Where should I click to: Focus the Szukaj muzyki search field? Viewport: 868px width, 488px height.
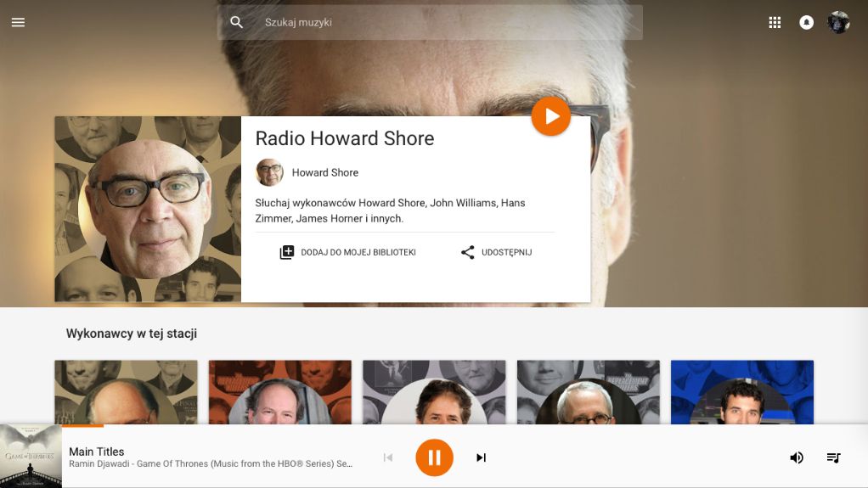[430, 22]
